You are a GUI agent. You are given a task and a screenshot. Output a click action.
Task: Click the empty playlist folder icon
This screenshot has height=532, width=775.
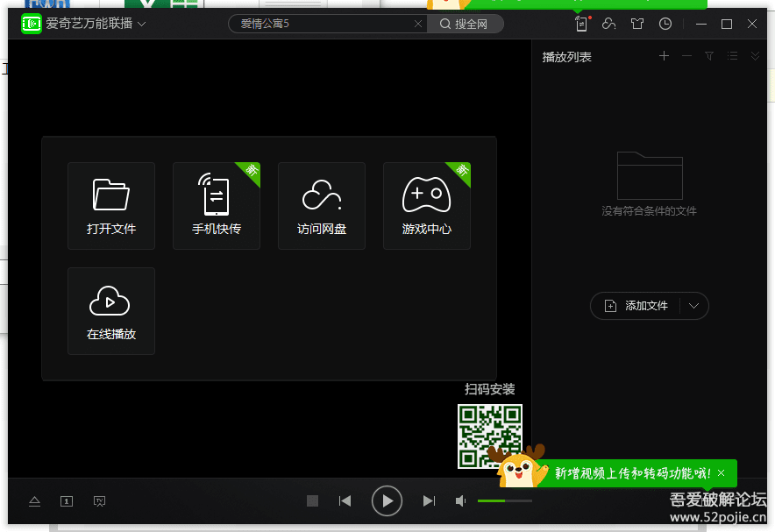coord(650,176)
